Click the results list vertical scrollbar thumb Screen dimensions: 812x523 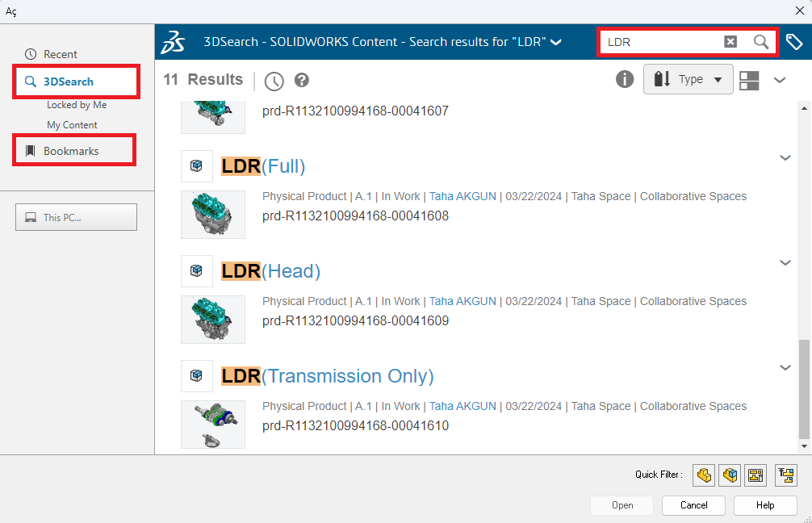pos(803,389)
